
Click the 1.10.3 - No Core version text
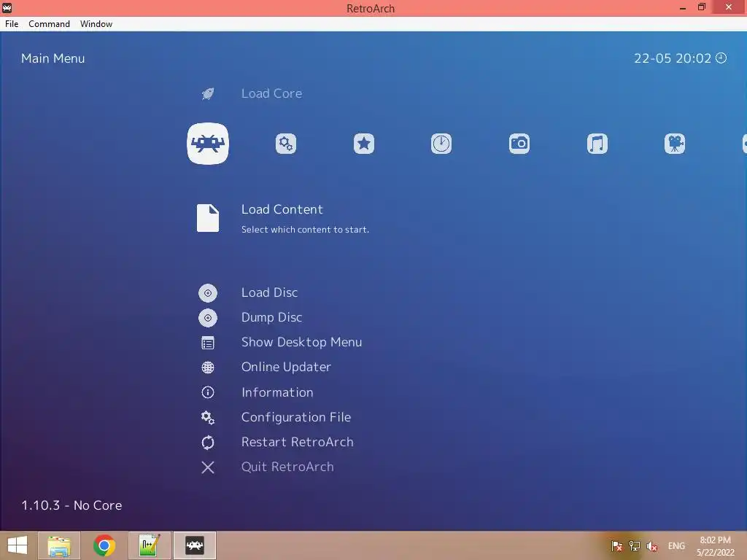pyautogui.click(x=71, y=505)
